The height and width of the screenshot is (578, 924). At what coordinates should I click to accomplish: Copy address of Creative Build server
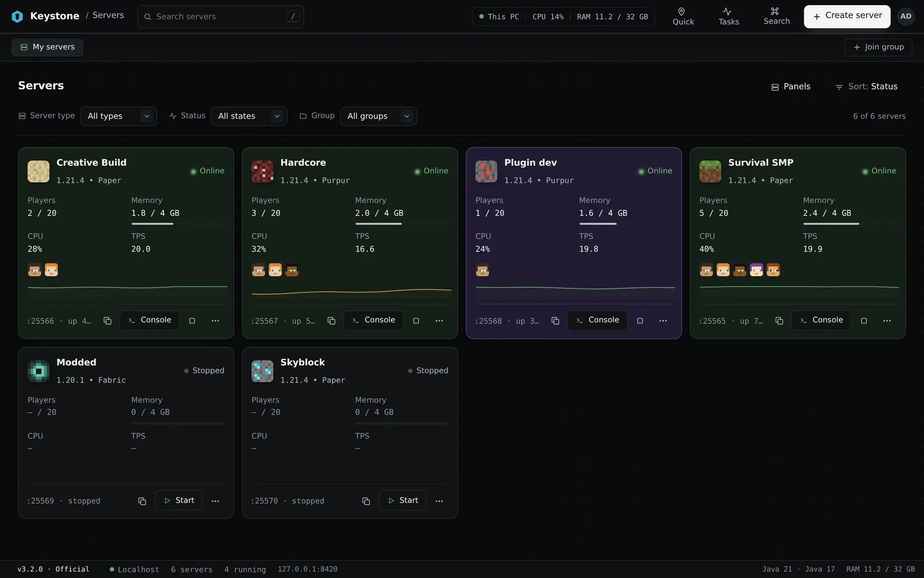(x=107, y=320)
